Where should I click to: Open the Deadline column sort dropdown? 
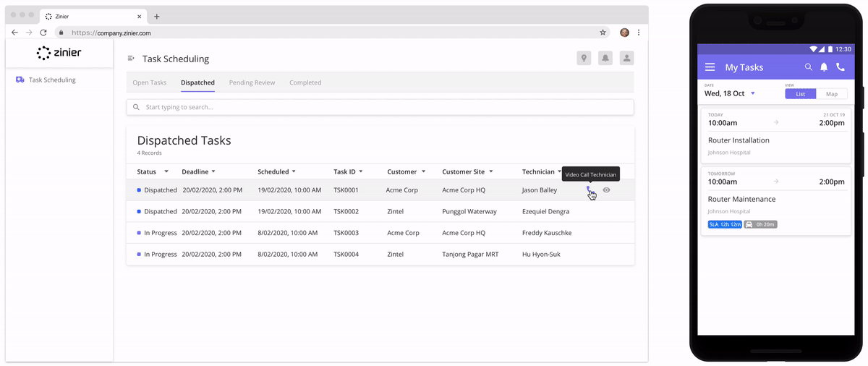coord(213,172)
